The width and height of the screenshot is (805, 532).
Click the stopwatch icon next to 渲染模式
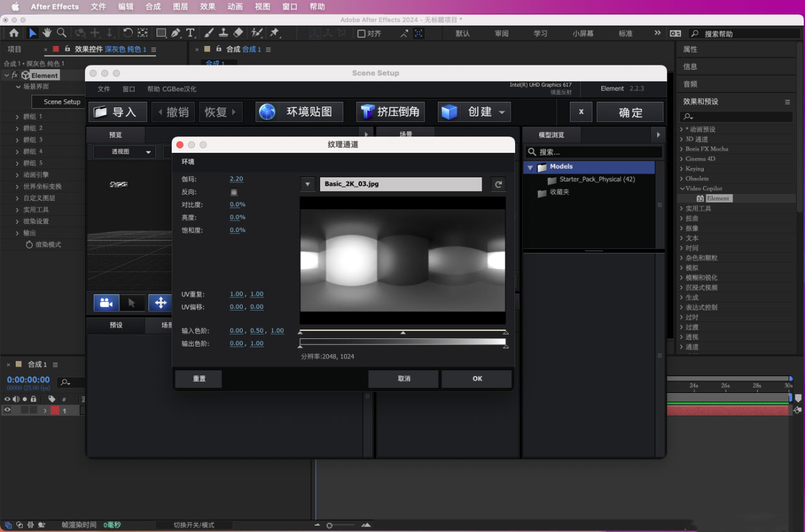click(29, 245)
